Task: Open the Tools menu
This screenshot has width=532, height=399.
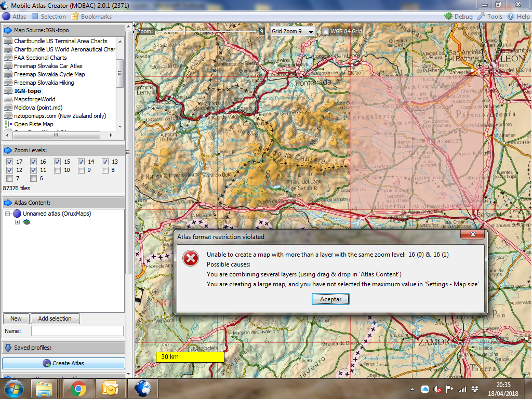Action: (x=489, y=16)
